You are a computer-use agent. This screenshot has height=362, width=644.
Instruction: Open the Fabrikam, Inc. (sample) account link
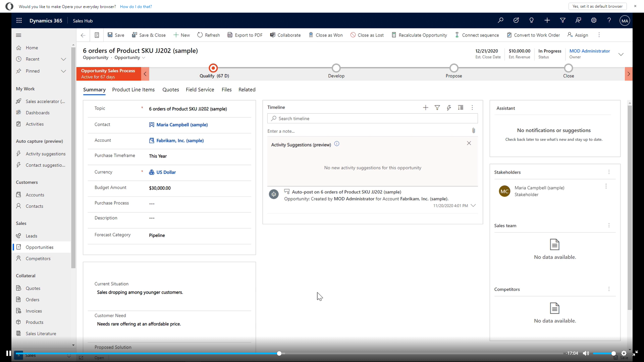point(180,141)
